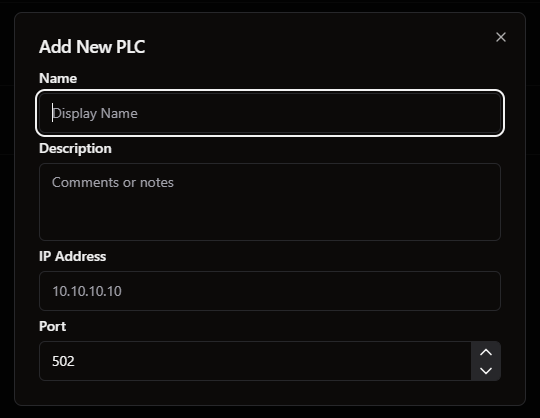Click right end of Name input field
540x418 pixels.
click(x=482, y=113)
